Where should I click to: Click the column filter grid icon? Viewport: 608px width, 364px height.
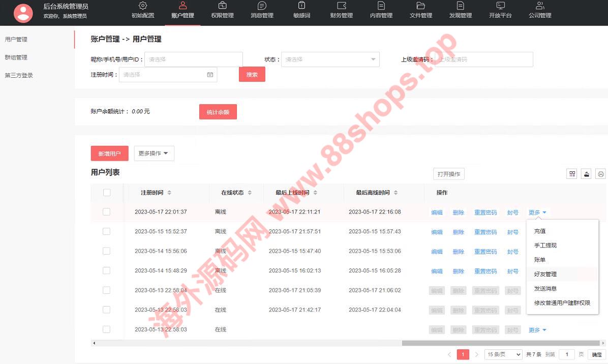click(572, 174)
